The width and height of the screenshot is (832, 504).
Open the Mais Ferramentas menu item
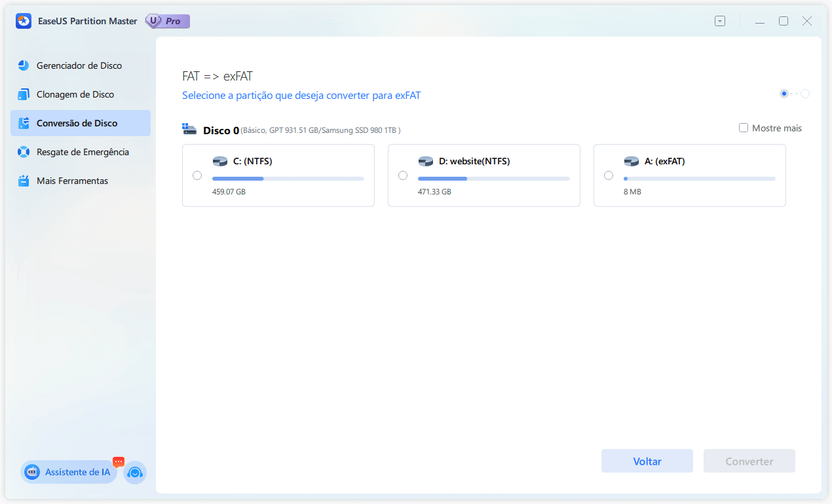72,181
